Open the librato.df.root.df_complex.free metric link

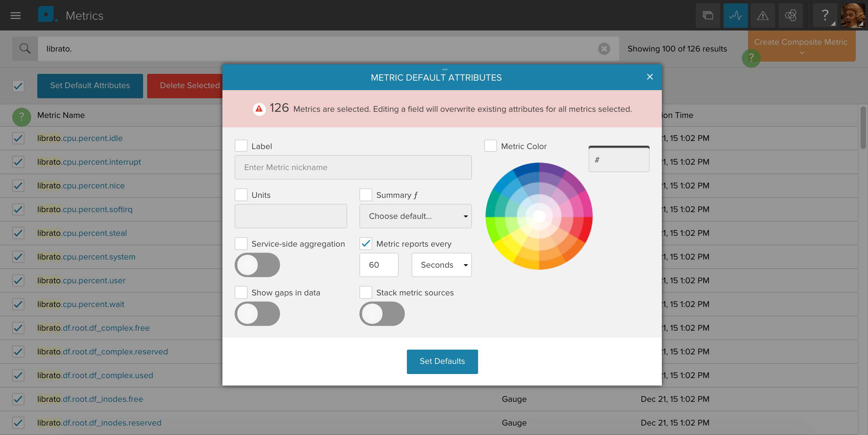pos(94,328)
